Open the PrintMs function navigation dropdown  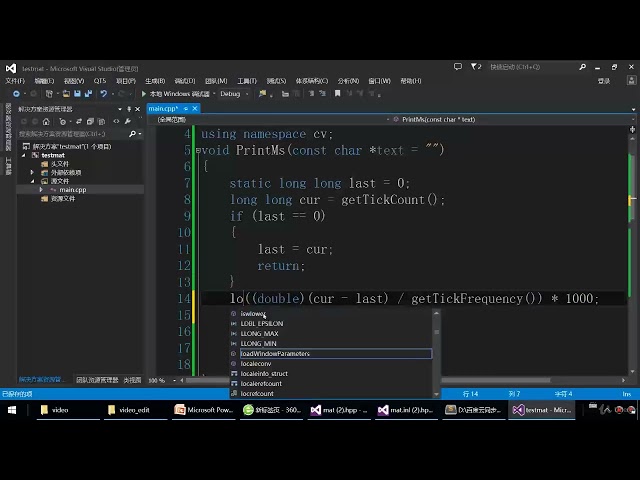pyautogui.click(x=518, y=119)
